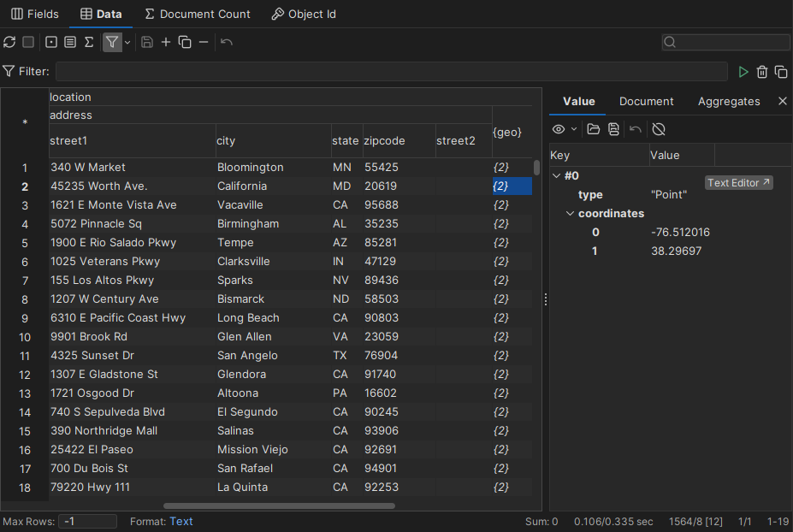Viewport: 793px width, 532px height.
Task: Delete the selected row with minus icon
Action: click(x=204, y=42)
